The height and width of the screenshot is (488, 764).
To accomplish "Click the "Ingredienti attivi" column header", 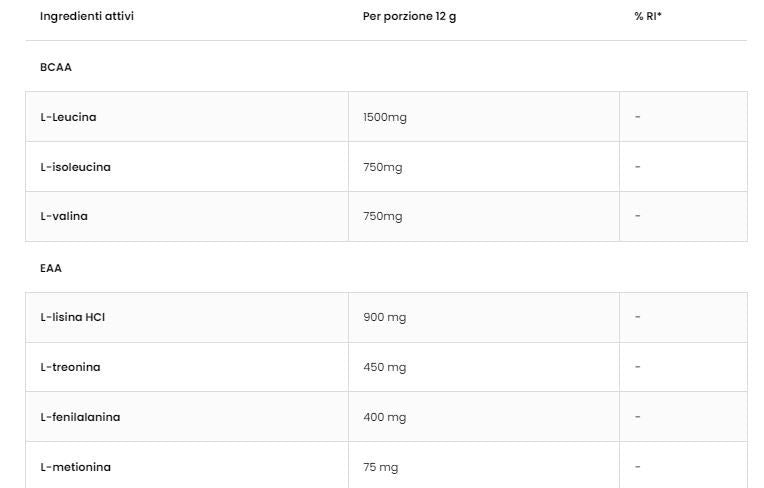I will click(87, 17).
